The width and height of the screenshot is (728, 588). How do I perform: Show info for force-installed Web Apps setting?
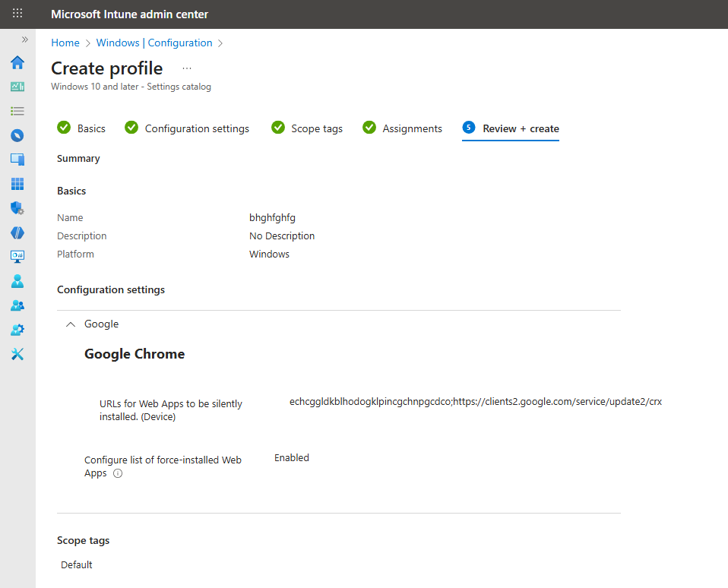pyautogui.click(x=118, y=473)
